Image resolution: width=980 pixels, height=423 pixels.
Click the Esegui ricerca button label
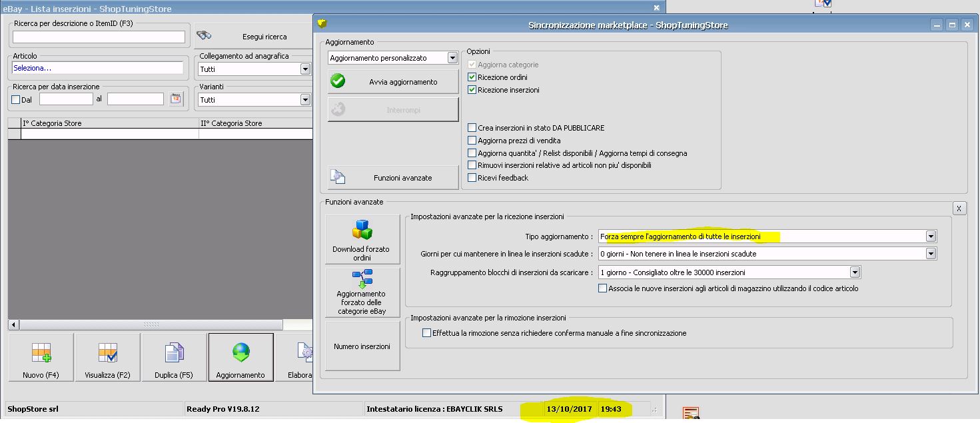coord(265,37)
